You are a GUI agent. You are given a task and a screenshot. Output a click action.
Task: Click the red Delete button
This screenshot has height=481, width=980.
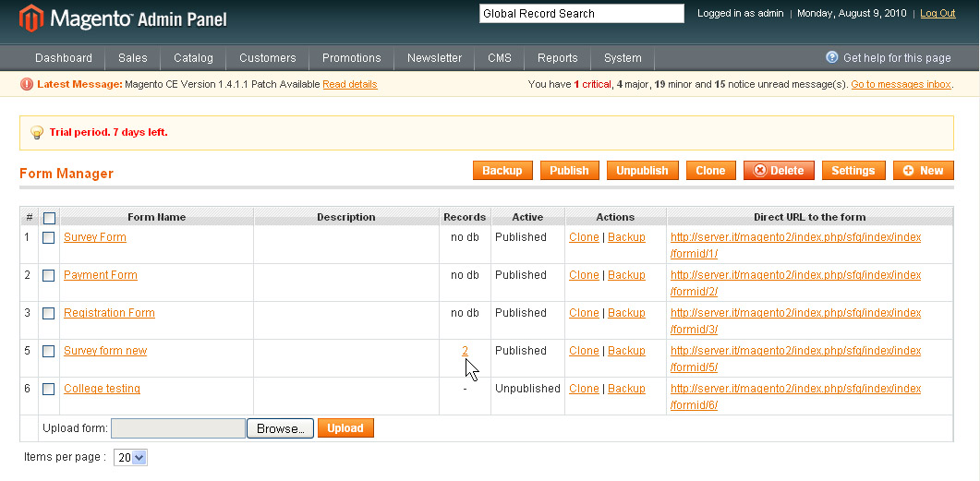coord(779,171)
